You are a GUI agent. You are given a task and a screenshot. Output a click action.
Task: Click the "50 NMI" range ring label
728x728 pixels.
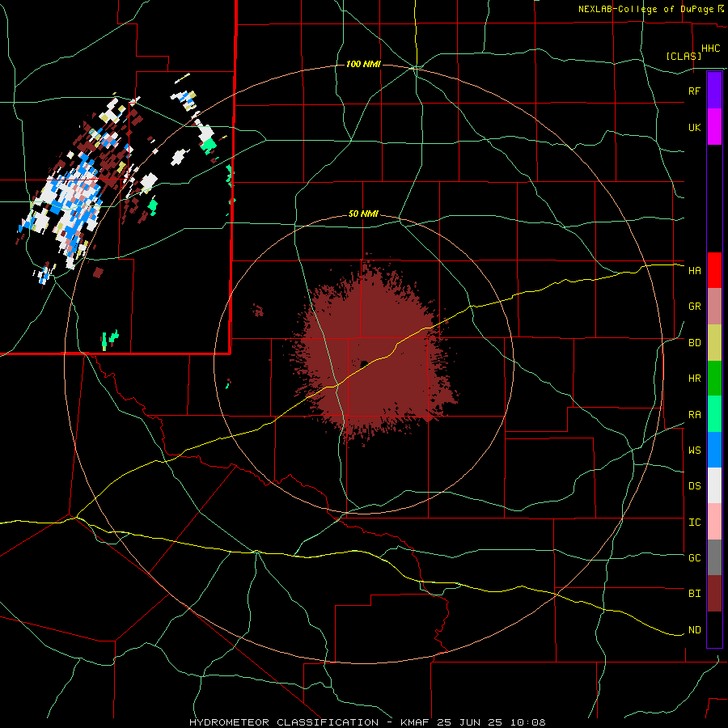(x=363, y=214)
